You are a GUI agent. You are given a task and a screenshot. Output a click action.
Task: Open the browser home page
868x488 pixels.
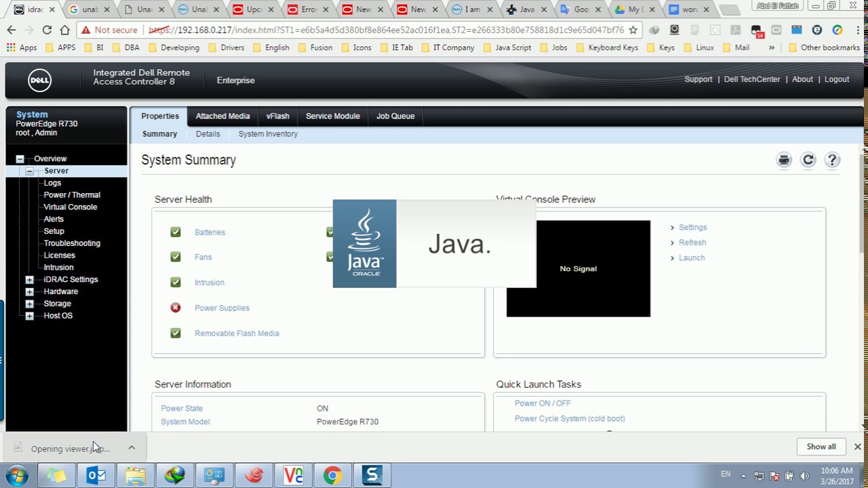pos(64,30)
